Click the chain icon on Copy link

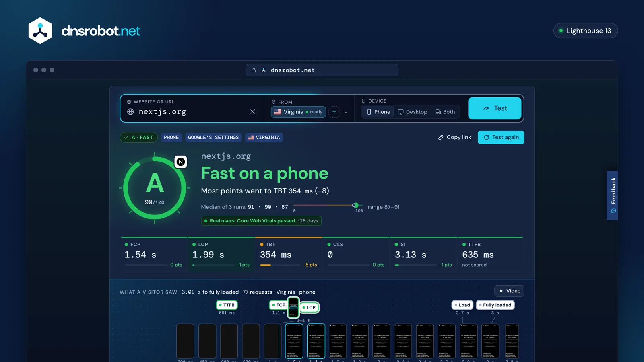(441, 138)
